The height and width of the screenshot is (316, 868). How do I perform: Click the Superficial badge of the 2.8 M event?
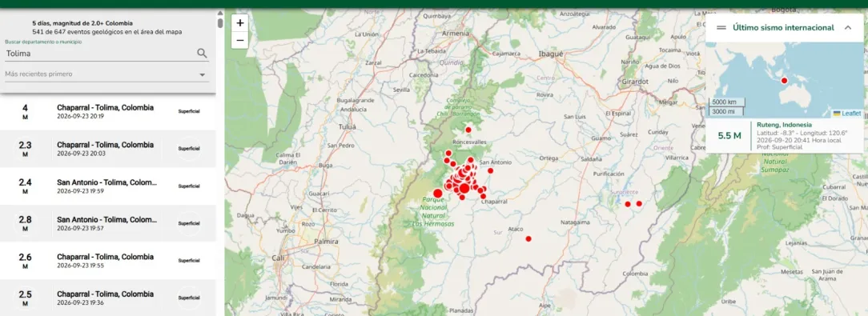(x=189, y=223)
